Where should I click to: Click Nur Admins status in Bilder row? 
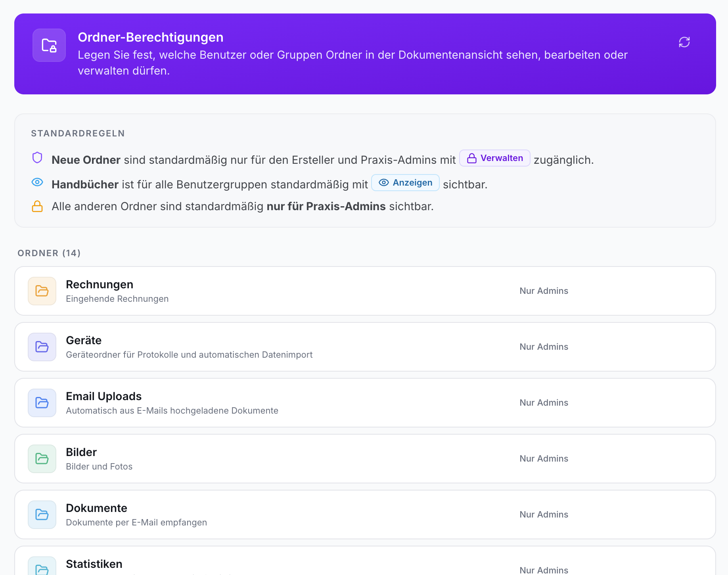coord(544,459)
